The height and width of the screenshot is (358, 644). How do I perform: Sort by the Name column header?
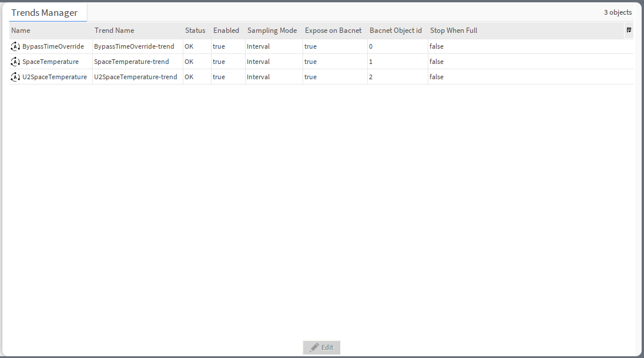(x=21, y=31)
